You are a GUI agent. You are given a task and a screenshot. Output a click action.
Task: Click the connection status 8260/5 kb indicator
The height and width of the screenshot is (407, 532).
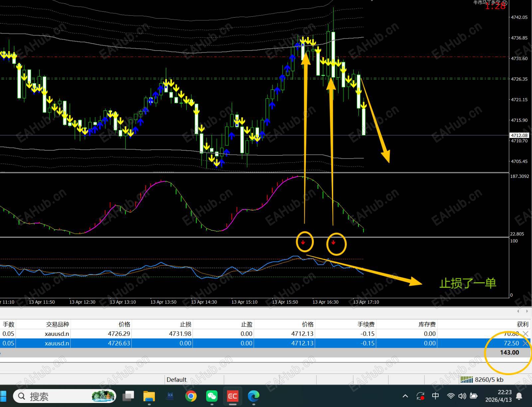482,379
